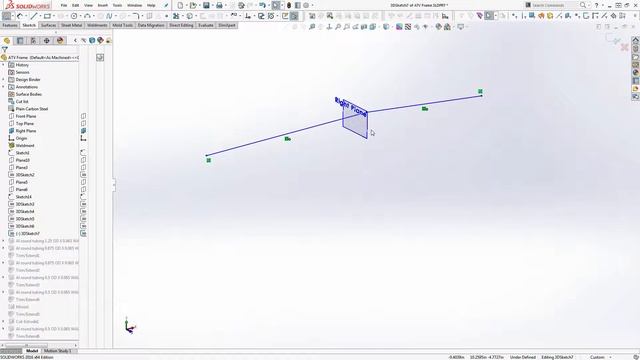The width and height of the screenshot is (640, 360).
Task: Click the New document icon
Action: click(x=180, y=5)
